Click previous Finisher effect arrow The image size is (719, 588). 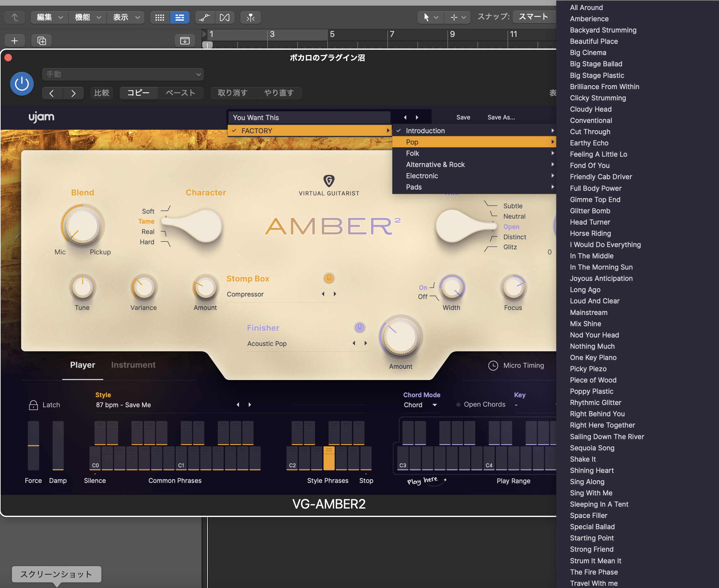click(354, 343)
